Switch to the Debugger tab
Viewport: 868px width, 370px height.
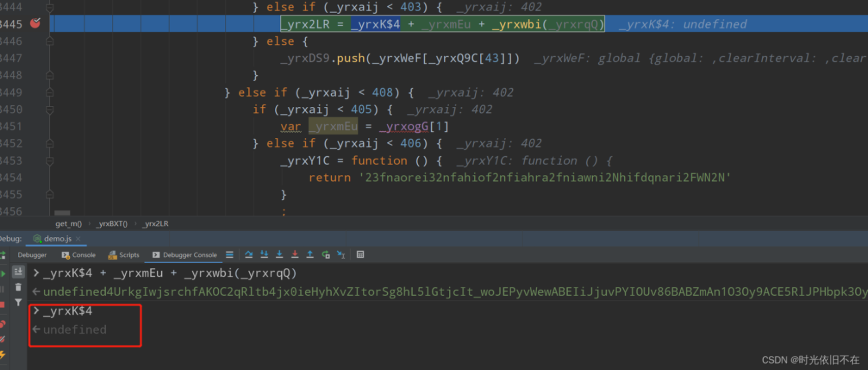[32, 255]
